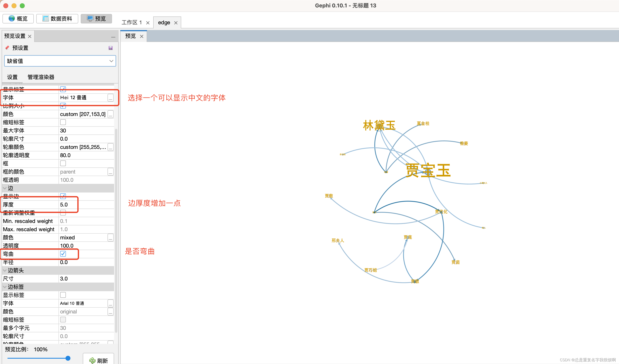
Task: Click the 邢夫人 node label
Action: (x=338, y=240)
